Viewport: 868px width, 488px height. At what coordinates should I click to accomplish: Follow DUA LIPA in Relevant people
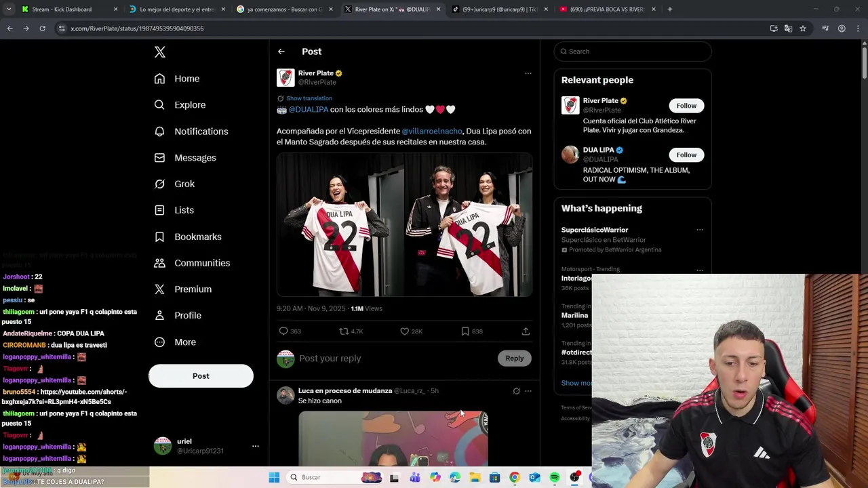point(686,155)
